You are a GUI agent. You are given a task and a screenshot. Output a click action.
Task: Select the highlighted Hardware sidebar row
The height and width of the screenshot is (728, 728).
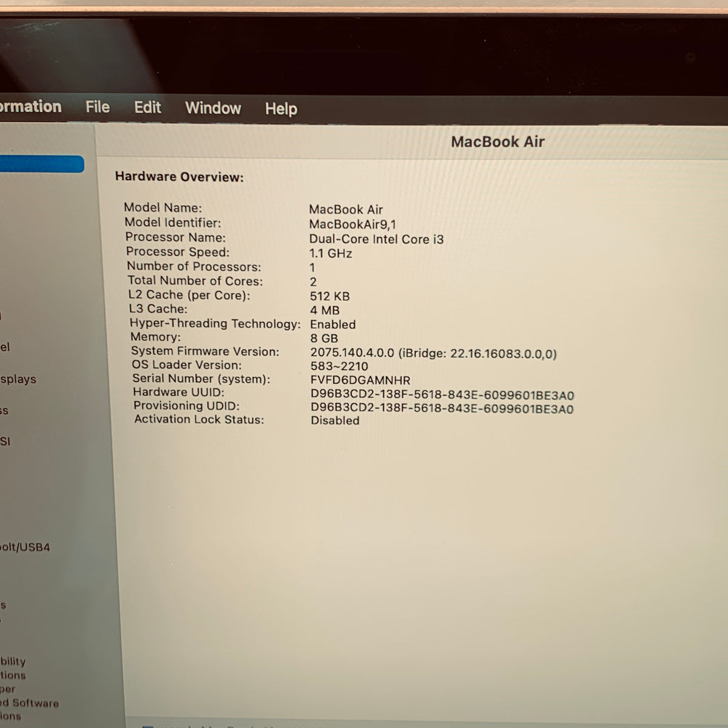(42, 164)
